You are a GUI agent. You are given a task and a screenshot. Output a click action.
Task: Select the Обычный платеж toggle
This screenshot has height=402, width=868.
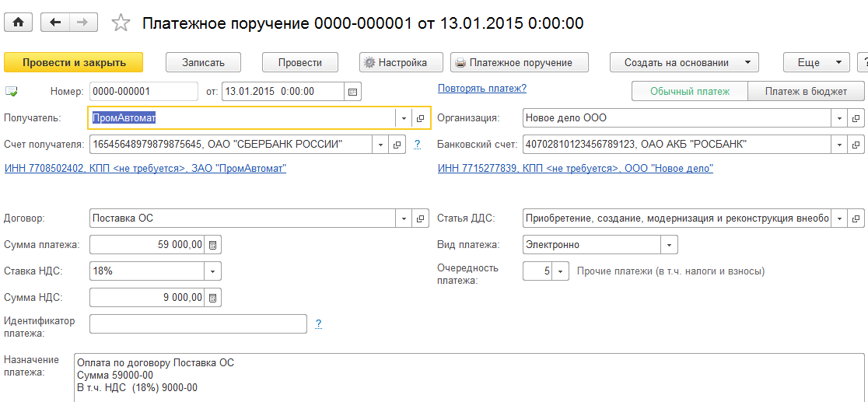tap(690, 92)
